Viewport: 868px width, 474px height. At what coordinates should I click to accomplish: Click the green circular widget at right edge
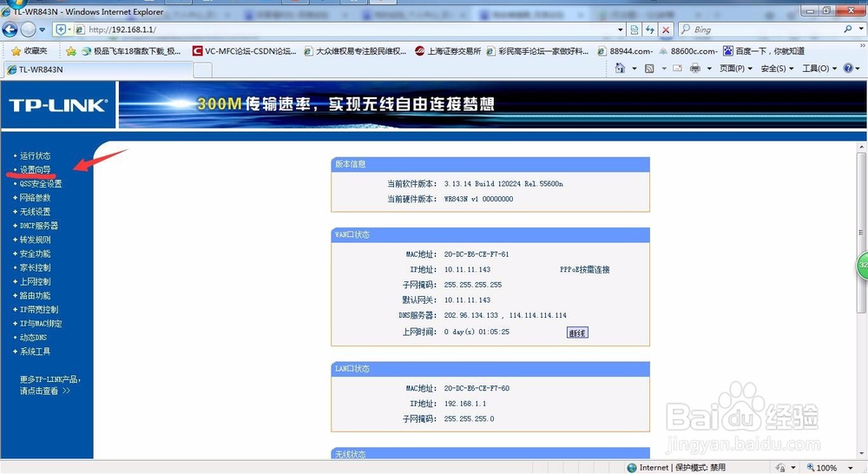coord(863,266)
